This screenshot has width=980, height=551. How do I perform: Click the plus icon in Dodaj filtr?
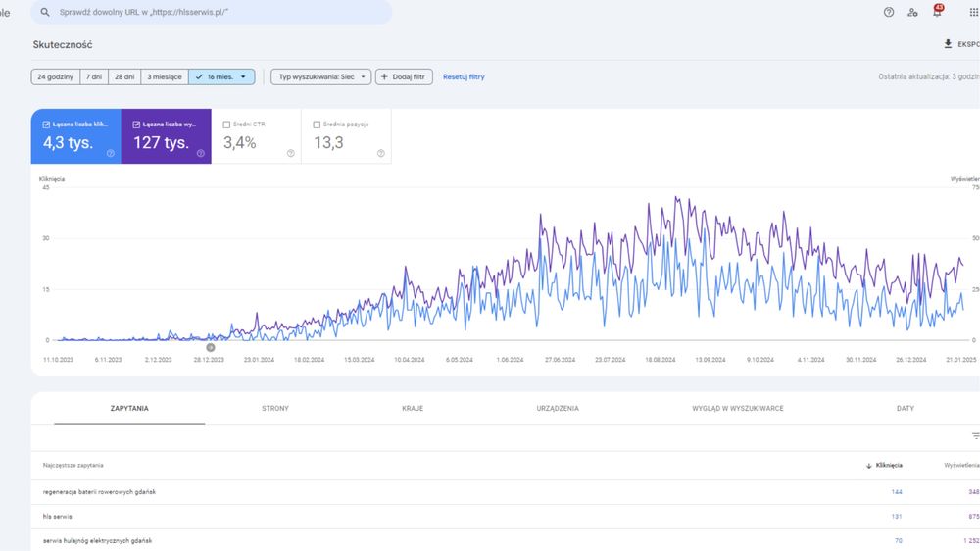pyautogui.click(x=384, y=76)
